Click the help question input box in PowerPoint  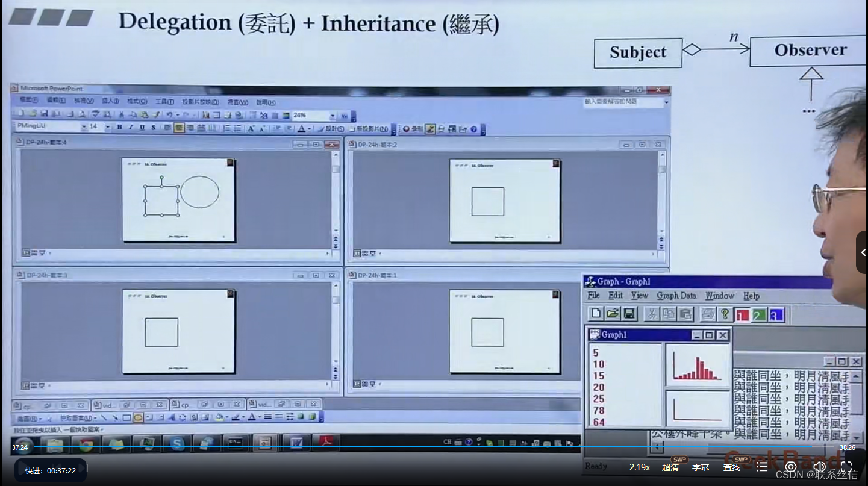[623, 102]
